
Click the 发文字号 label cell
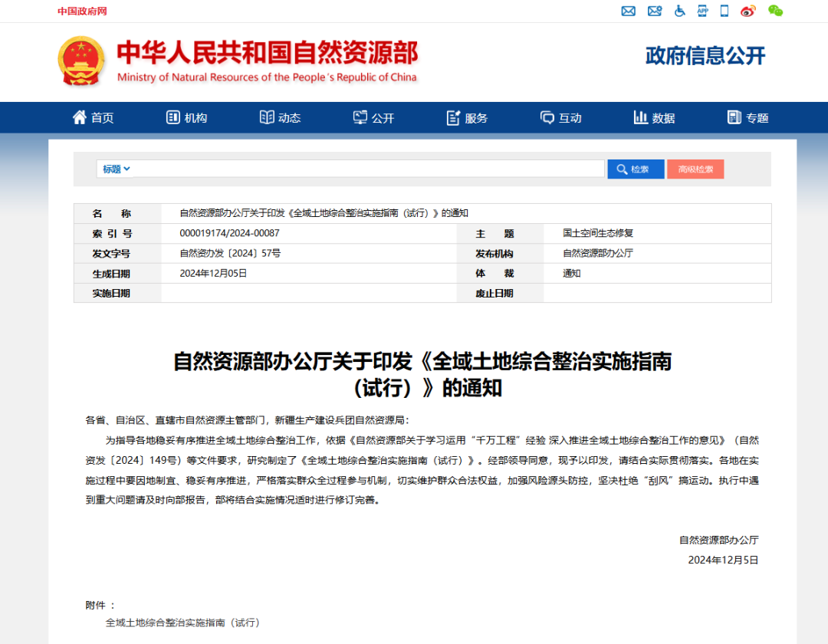point(118,253)
